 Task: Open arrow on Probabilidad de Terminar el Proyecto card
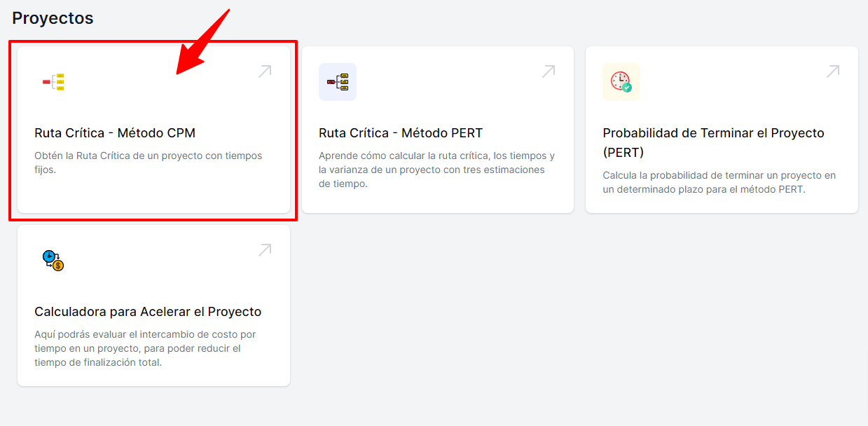tap(833, 71)
